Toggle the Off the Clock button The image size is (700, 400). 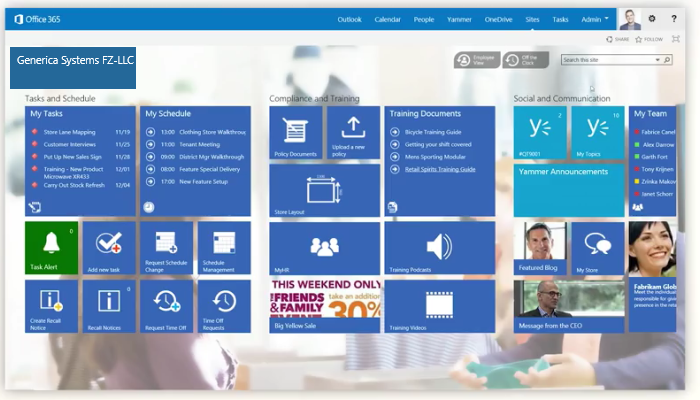pos(525,60)
